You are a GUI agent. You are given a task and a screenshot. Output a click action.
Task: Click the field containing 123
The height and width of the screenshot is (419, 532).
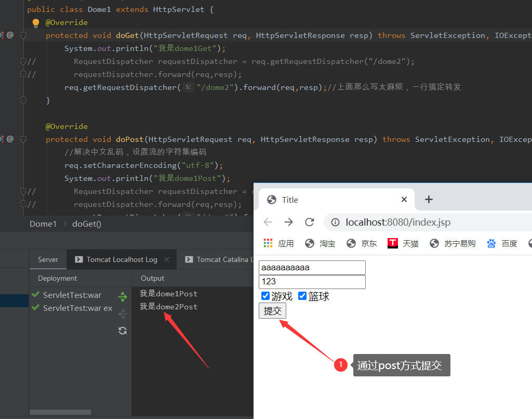pos(312,282)
